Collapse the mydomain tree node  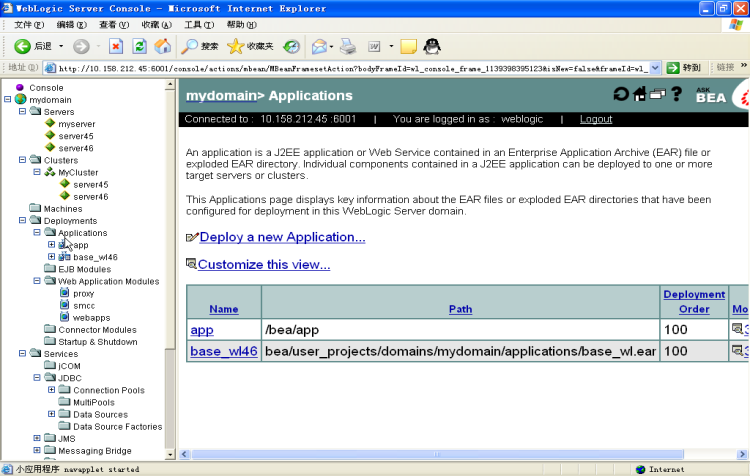pyautogui.click(x=7, y=99)
